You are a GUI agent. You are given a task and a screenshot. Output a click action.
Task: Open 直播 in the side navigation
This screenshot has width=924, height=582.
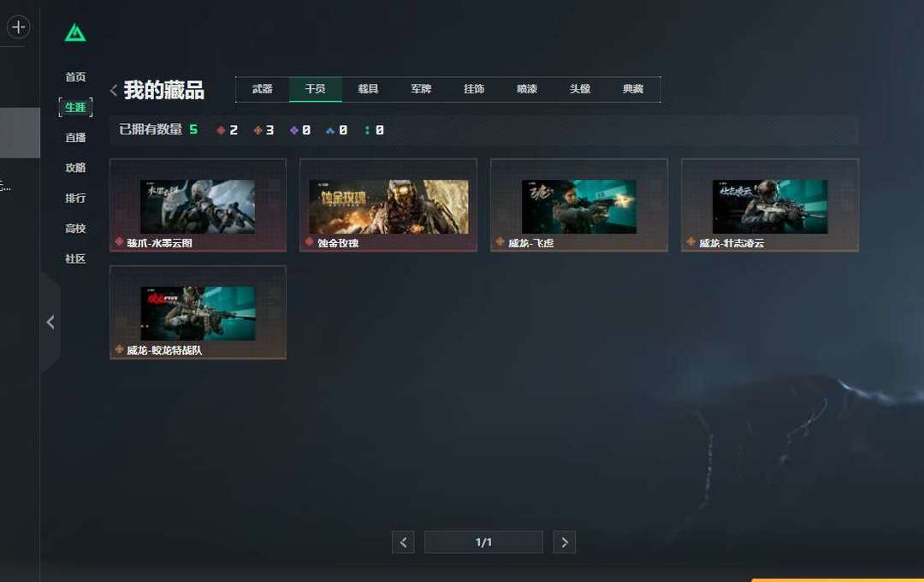point(75,138)
